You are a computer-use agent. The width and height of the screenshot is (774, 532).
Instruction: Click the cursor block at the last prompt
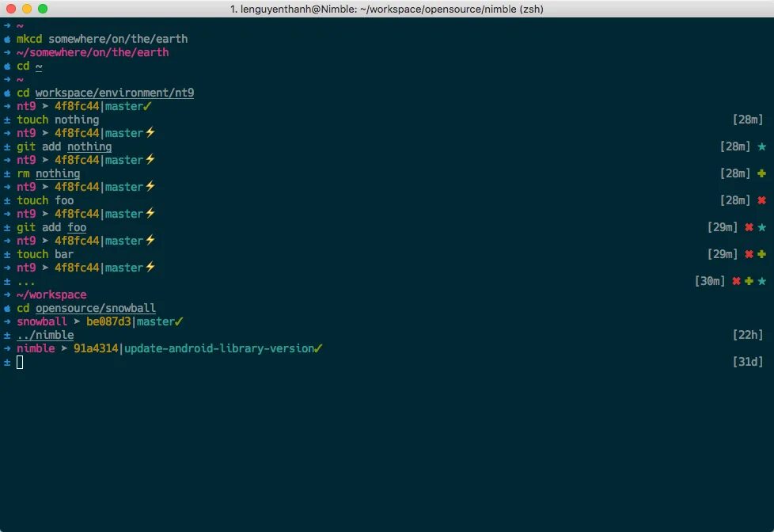[x=20, y=362]
